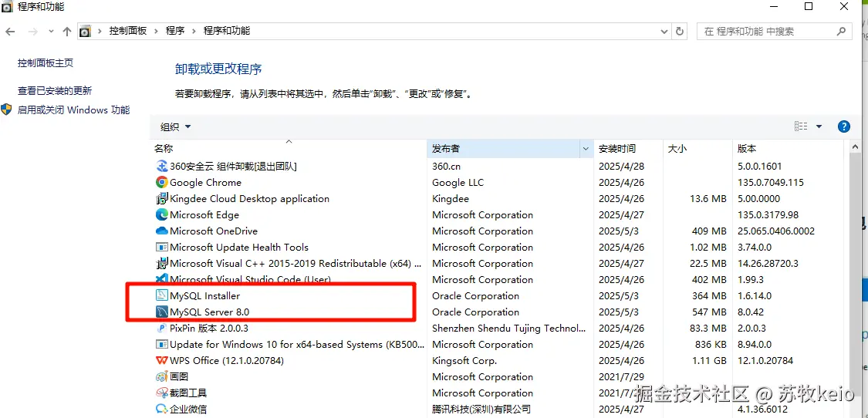
Task: Sort by the 大小 column header
Action: point(697,148)
